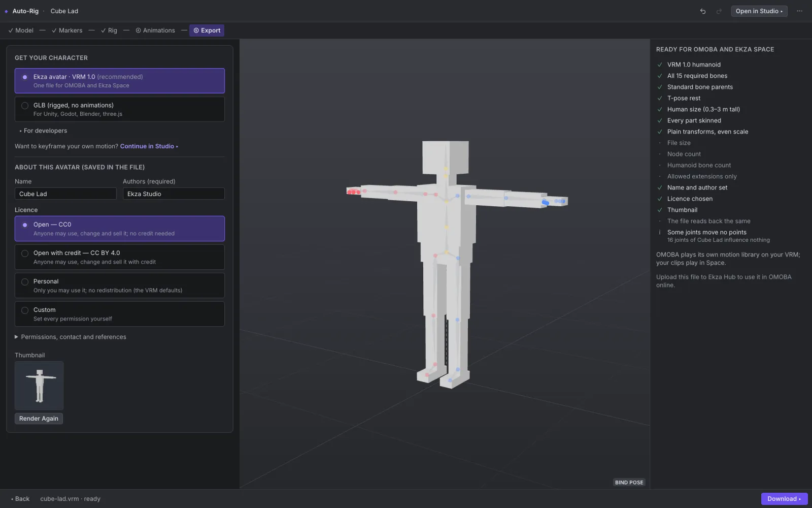Image resolution: width=812 pixels, height=508 pixels.
Task: Click the Name field containing Cube Lad
Action: pyautogui.click(x=65, y=194)
